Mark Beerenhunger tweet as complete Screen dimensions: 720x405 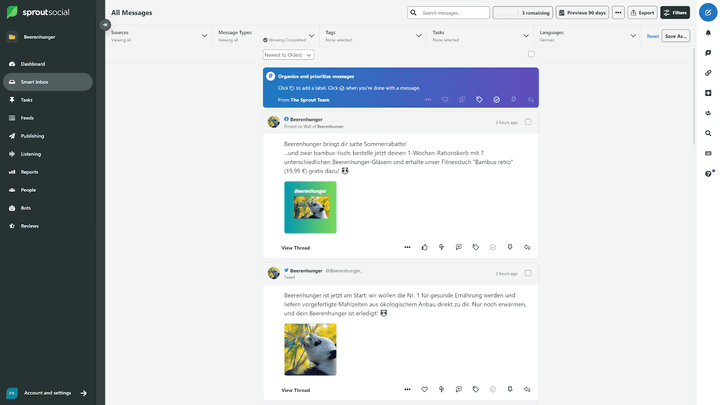[493, 389]
